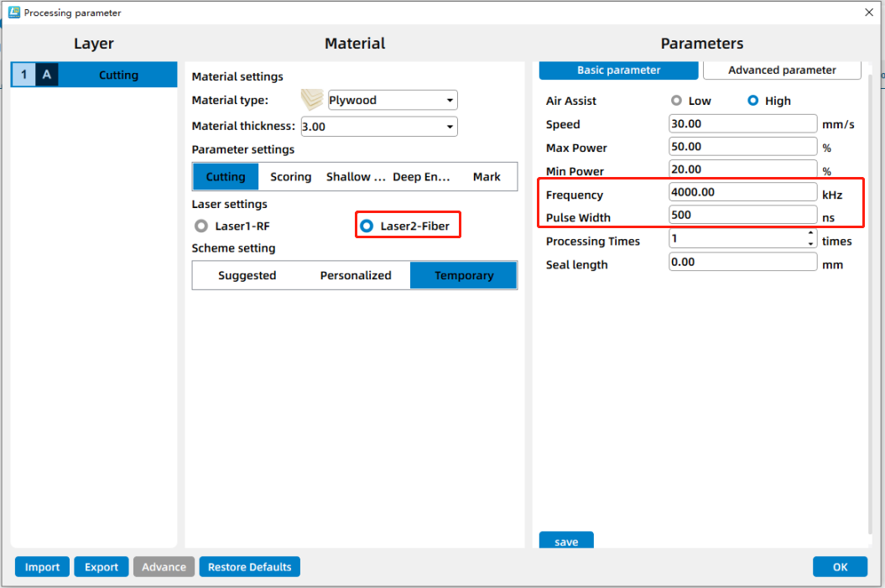Click the Speed input field
This screenshot has width=885, height=588.
pyautogui.click(x=742, y=124)
